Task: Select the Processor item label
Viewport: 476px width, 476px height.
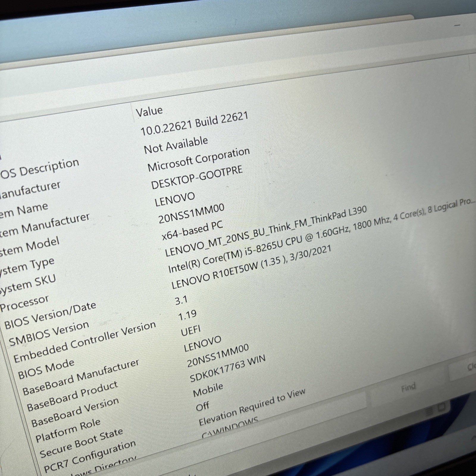Action: pos(24,303)
